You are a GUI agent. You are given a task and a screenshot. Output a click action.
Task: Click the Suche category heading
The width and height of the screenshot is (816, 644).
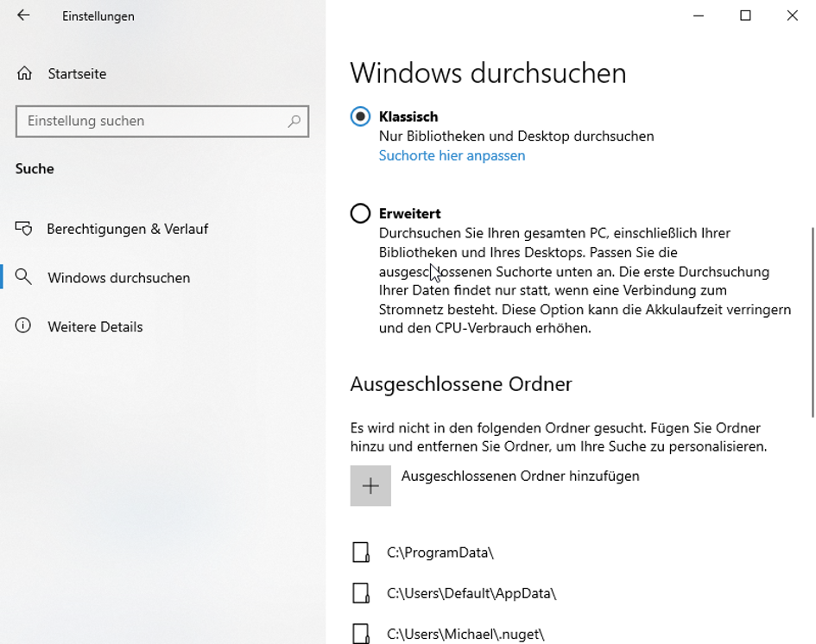click(35, 168)
